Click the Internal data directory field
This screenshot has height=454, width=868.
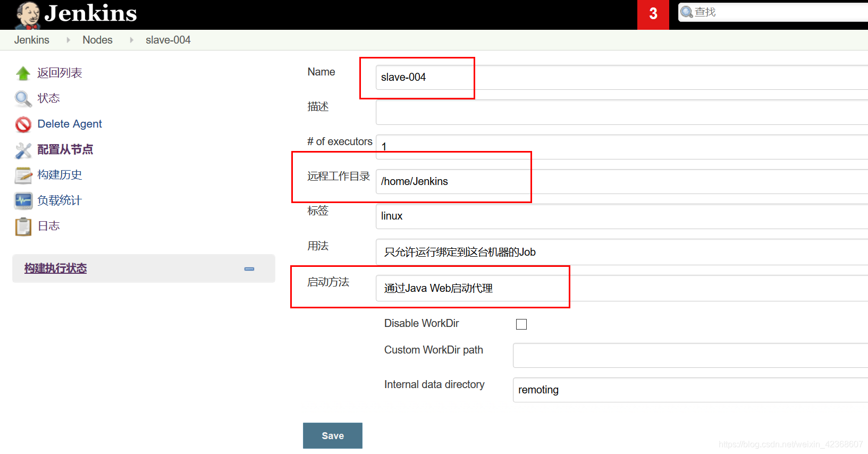coord(690,390)
